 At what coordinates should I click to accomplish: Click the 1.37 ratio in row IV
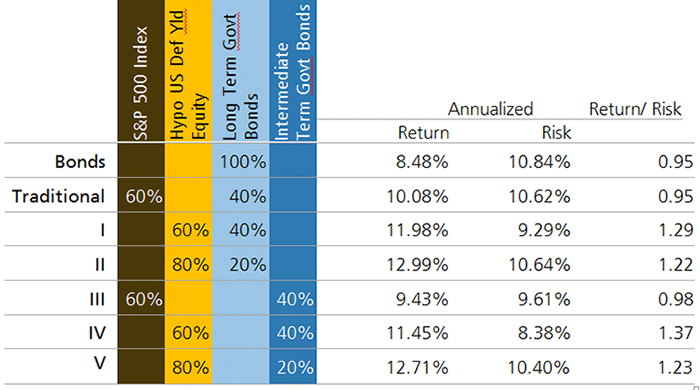point(676,333)
